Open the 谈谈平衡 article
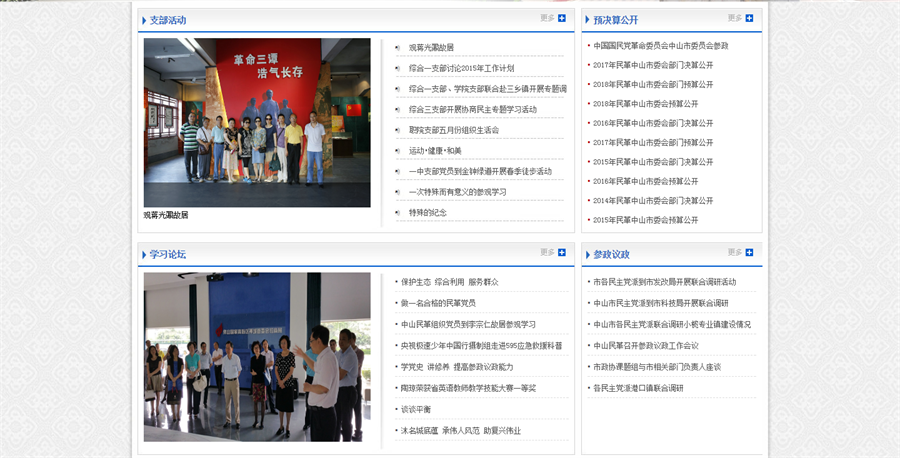 click(x=416, y=409)
